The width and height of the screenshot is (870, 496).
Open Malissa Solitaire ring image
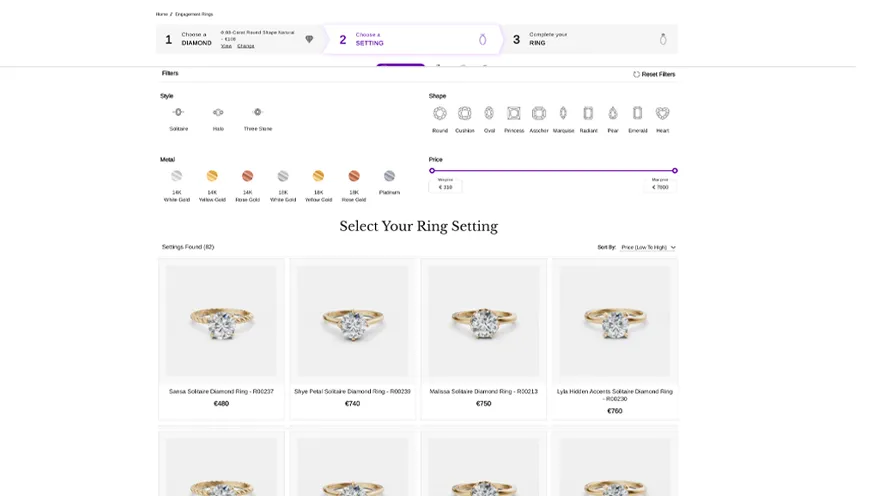pyautogui.click(x=483, y=321)
